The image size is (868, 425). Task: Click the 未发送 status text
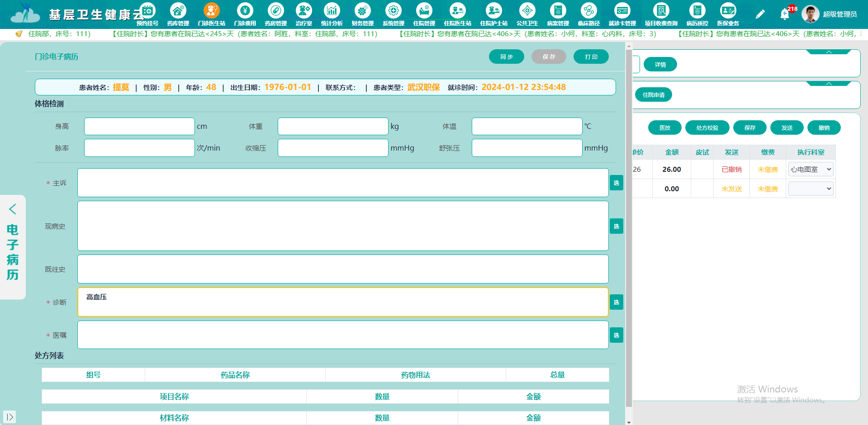click(731, 189)
